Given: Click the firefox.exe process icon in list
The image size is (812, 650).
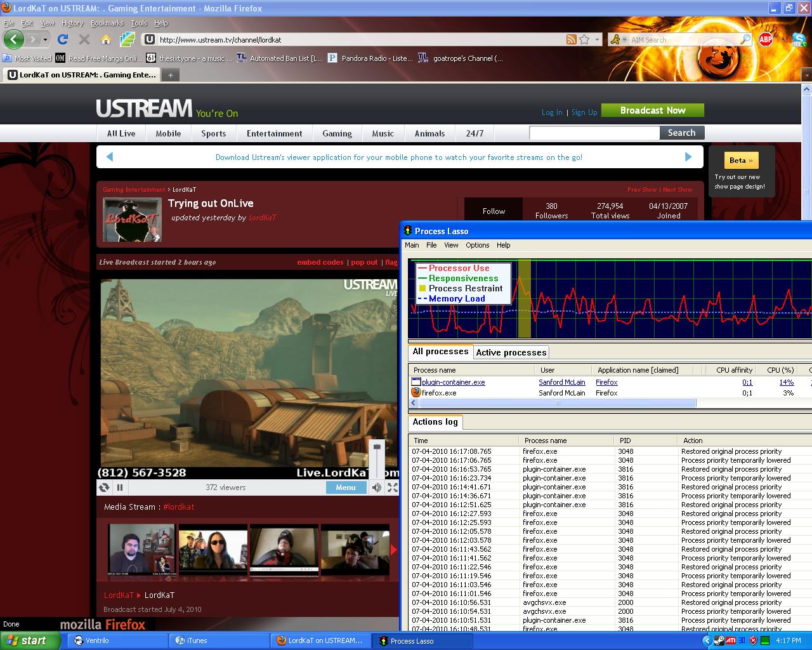Looking at the screenshot, I should (416, 393).
